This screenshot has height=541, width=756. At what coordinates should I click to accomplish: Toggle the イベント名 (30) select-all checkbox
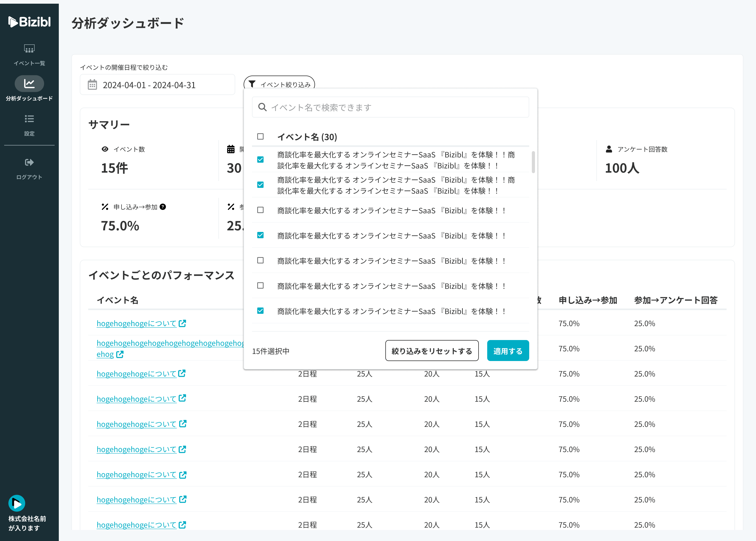260,137
